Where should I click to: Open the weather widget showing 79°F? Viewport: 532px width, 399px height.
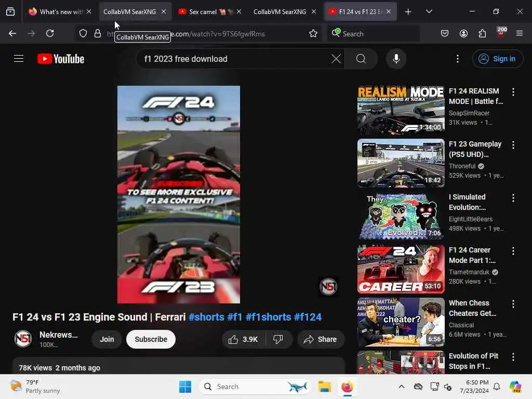tap(35, 387)
